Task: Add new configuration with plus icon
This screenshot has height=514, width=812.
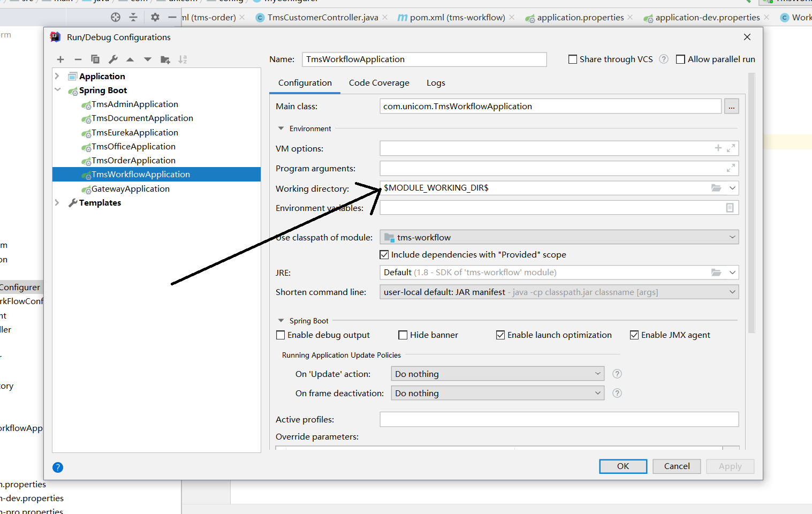Action: point(60,59)
